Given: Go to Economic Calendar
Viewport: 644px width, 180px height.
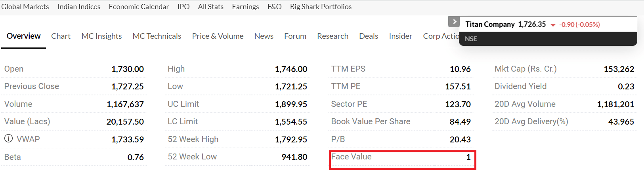Looking at the screenshot, I should click(x=139, y=7).
